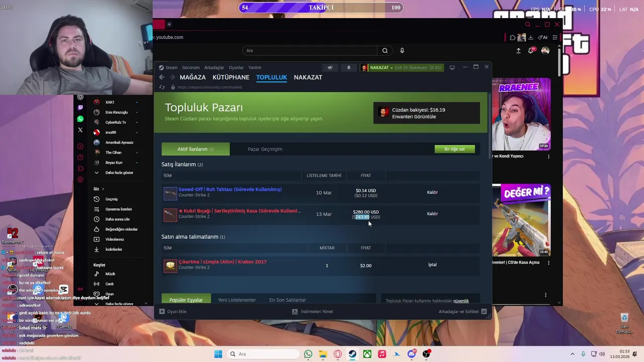Click Sawed-Off item thumbnail
644x362 pixels.
(x=170, y=193)
